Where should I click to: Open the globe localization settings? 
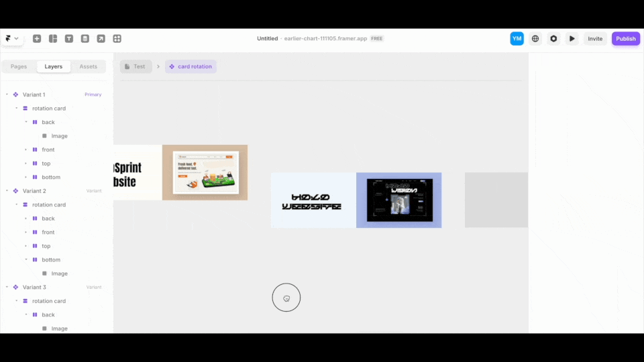[x=535, y=39]
